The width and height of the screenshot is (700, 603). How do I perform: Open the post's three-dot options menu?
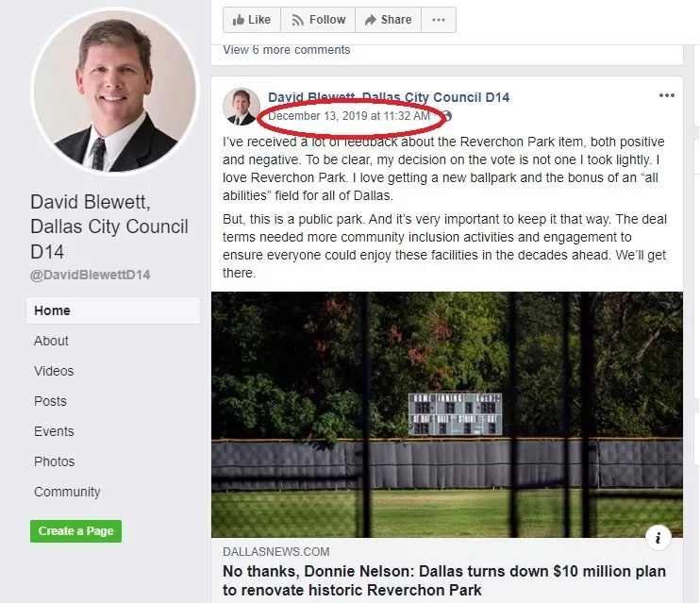667,95
